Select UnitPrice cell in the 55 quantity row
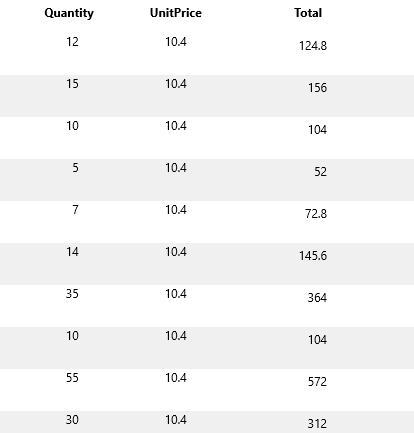414x433 pixels. (176, 378)
